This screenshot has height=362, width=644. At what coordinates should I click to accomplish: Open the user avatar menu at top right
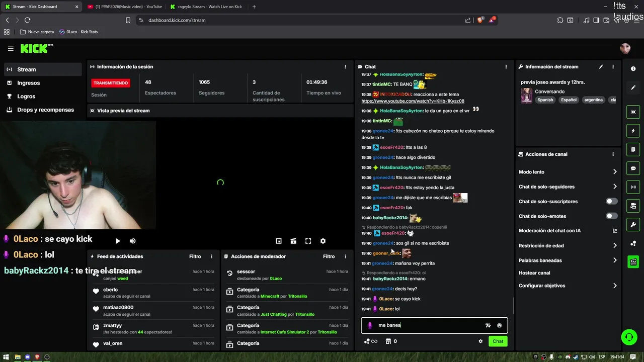[x=625, y=48]
